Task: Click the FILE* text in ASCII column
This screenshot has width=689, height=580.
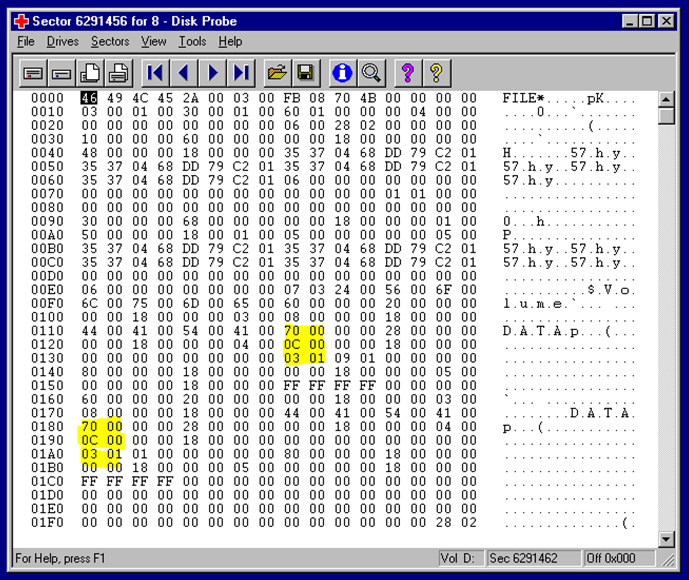Action: pos(523,98)
